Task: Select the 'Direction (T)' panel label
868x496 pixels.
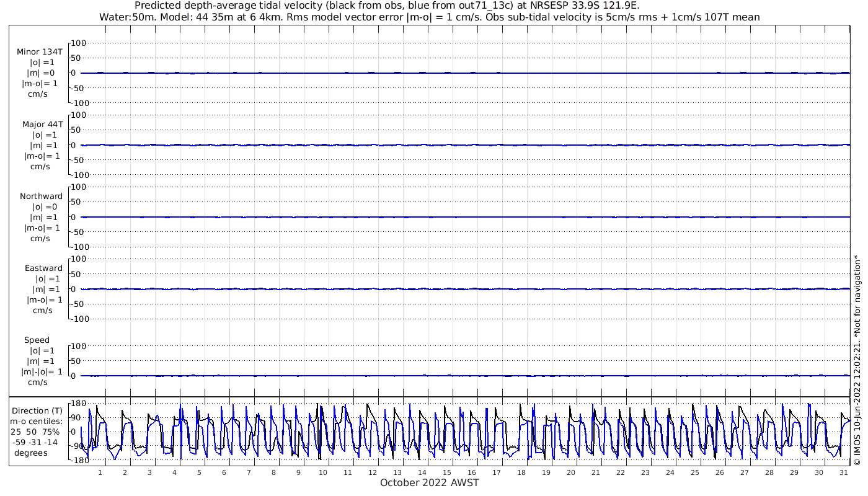Action: pos(37,410)
